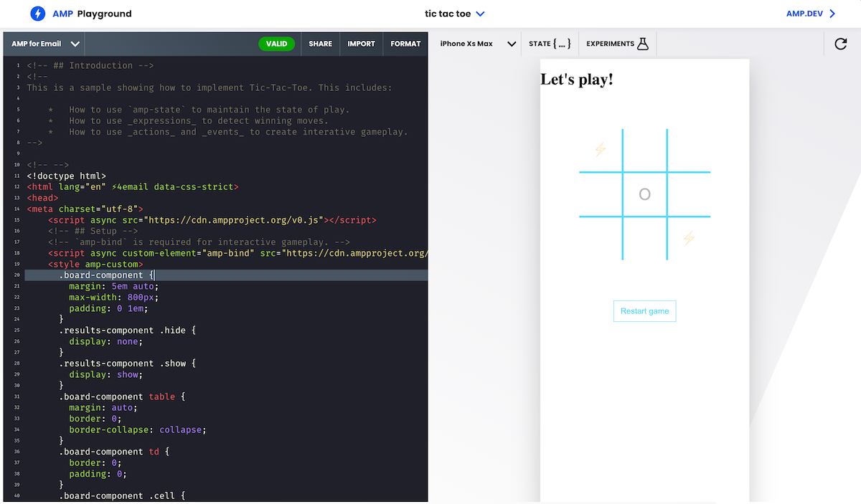
Task: Click the FORMAT button in the toolbar
Action: 405,43
